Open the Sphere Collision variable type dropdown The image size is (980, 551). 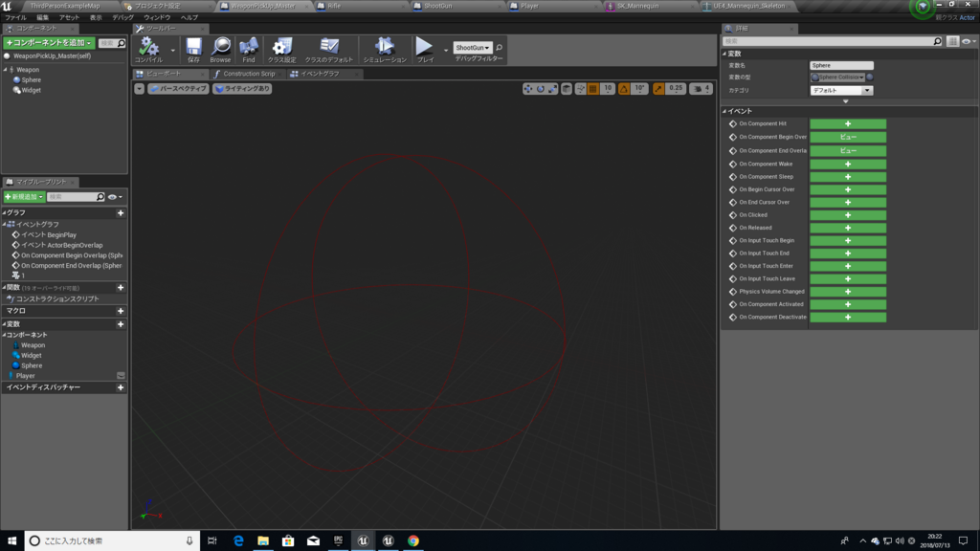click(837, 77)
